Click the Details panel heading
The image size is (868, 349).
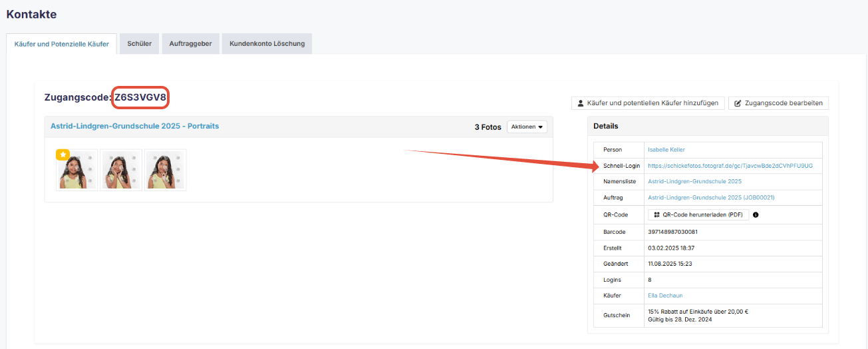(x=605, y=126)
